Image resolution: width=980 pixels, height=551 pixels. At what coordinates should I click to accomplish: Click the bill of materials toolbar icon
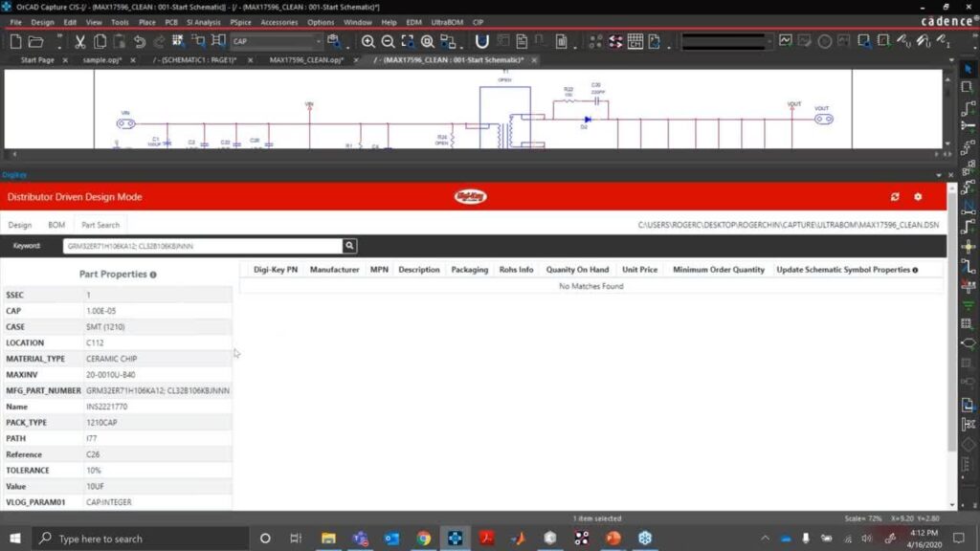[x=561, y=42]
